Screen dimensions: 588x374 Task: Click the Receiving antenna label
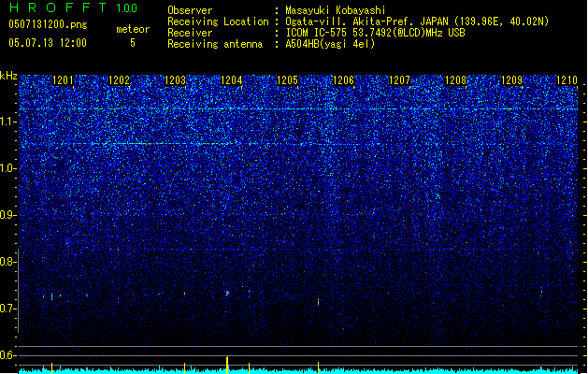click(x=215, y=44)
